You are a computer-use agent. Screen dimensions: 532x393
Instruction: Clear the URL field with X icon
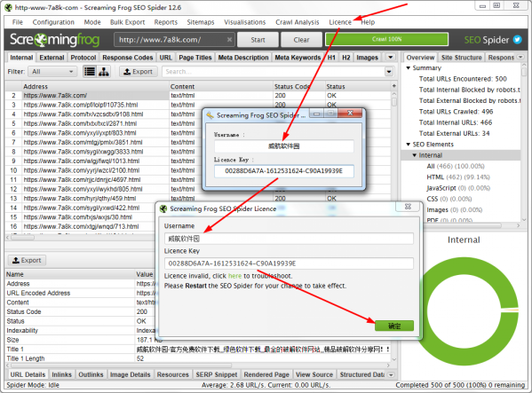pyautogui.click(x=229, y=40)
